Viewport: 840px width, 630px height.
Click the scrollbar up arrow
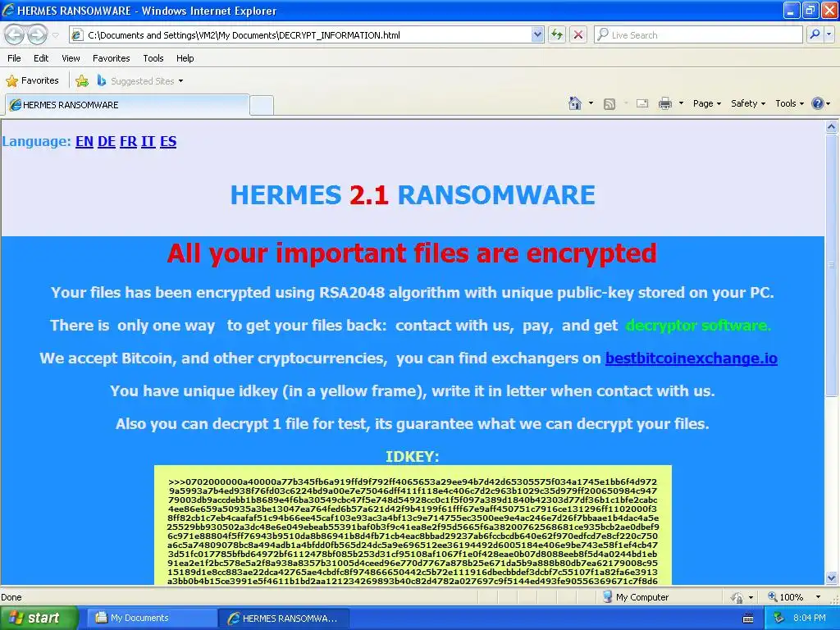click(x=832, y=127)
